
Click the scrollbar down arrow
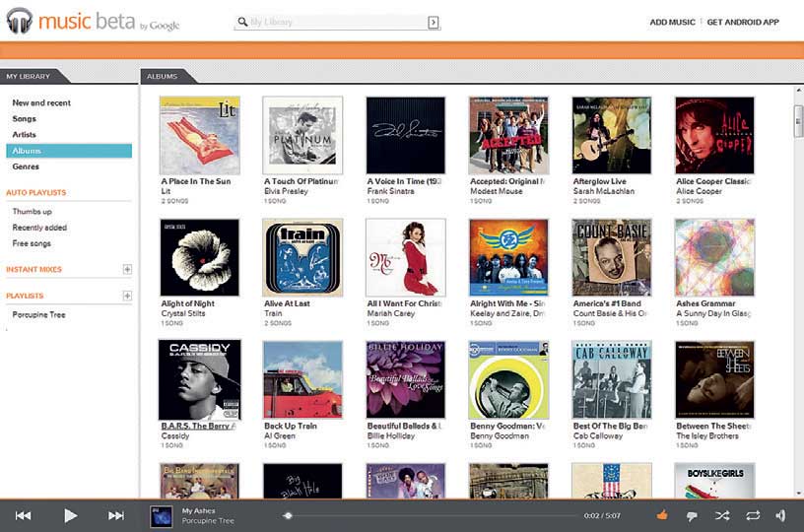click(798, 494)
